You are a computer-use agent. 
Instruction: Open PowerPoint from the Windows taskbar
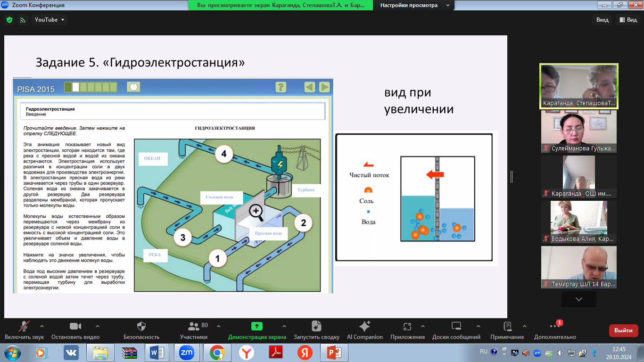click(x=334, y=353)
